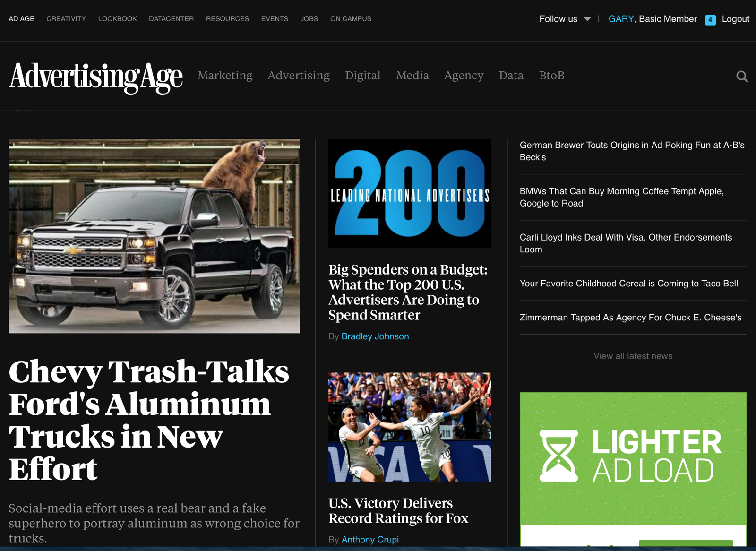
Task: Click the notification badge showing 4
Action: click(x=710, y=20)
